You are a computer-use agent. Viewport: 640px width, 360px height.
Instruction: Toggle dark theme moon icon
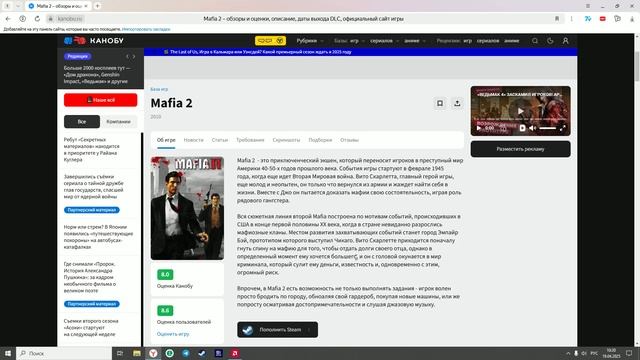(550, 41)
